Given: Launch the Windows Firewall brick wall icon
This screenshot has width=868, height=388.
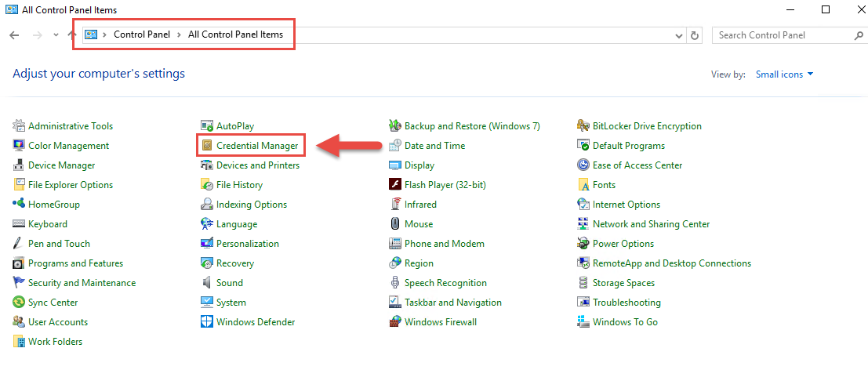Looking at the screenshot, I should pyautogui.click(x=395, y=321).
